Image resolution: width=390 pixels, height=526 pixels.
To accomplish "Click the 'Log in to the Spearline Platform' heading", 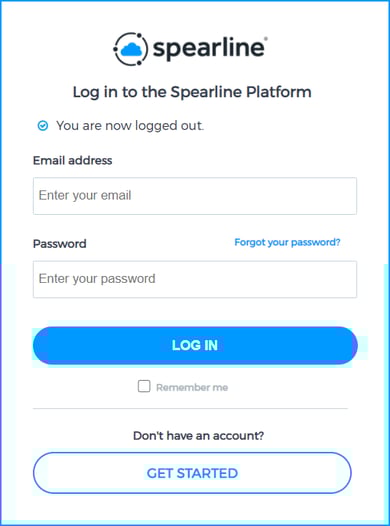I will coord(192,92).
